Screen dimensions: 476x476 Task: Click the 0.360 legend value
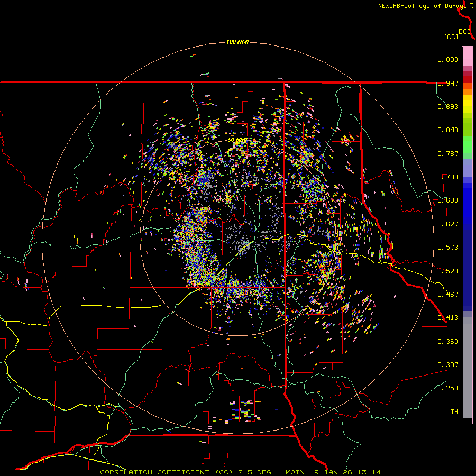[448, 342]
